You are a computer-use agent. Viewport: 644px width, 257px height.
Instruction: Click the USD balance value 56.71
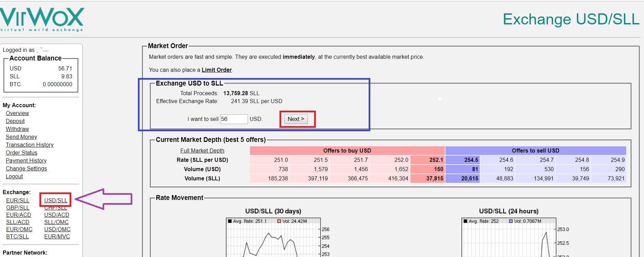coord(65,68)
